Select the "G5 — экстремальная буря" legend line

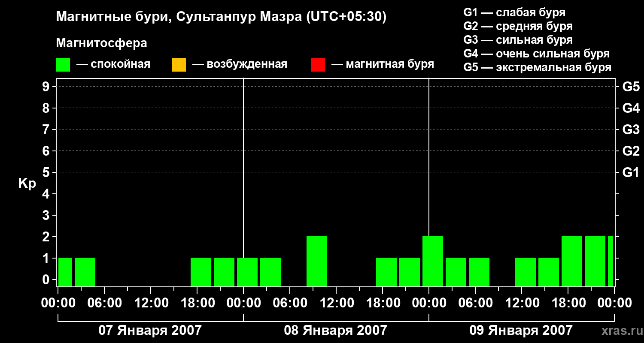click(x=538, y=67)
